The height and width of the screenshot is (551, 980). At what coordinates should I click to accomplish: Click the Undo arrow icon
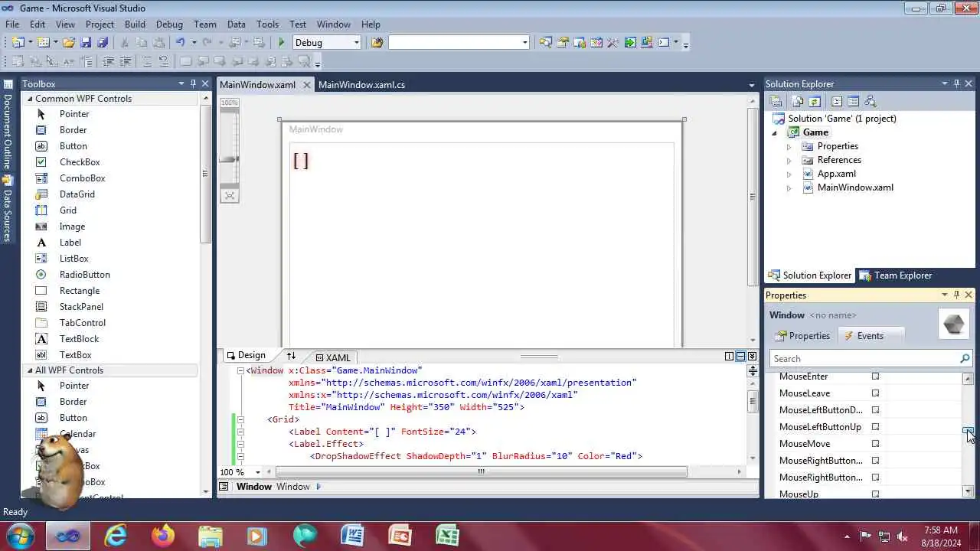(x=180, y=43)
